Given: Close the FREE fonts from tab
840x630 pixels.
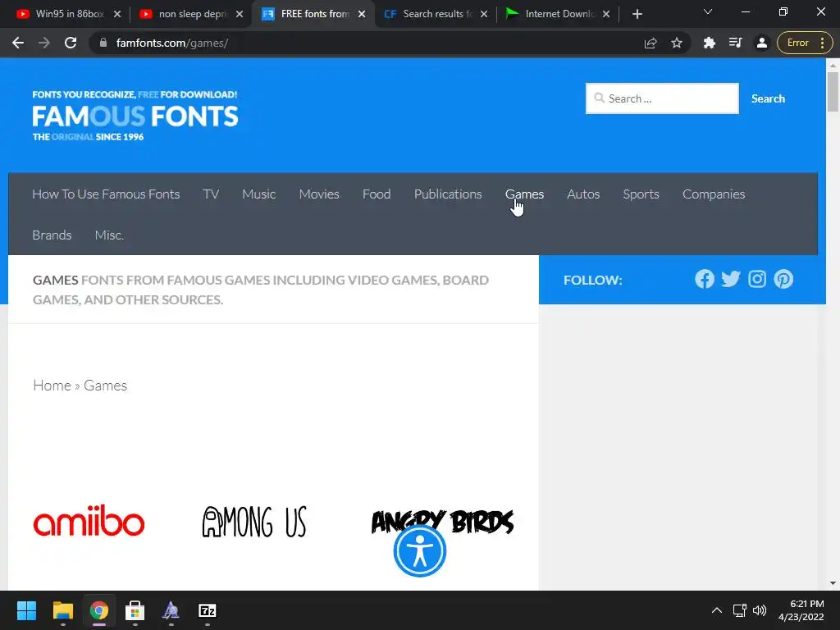Looking at the screenshot, I should coord(362,14).
